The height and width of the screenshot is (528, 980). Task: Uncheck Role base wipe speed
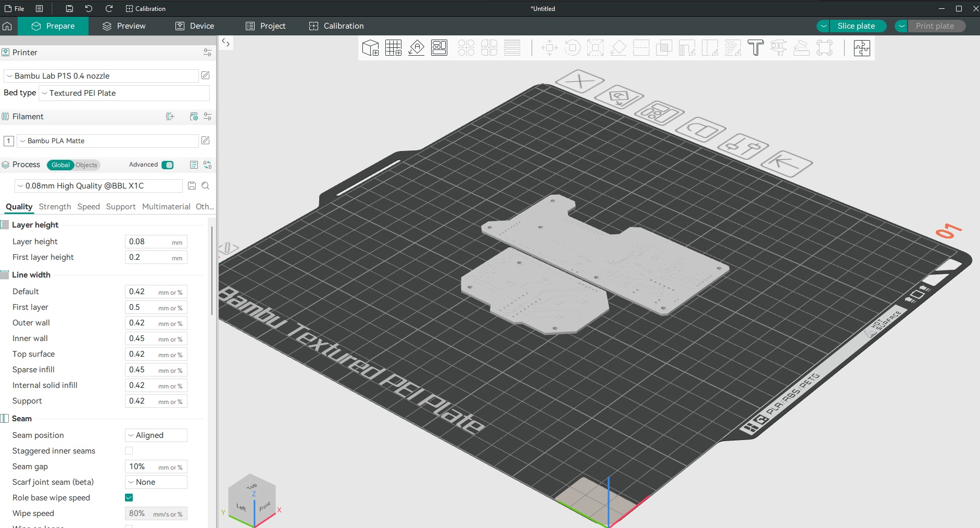[129, 498]
